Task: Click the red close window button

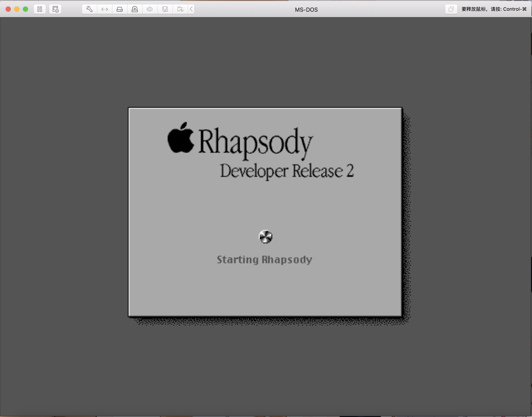Action: point(8,9)
